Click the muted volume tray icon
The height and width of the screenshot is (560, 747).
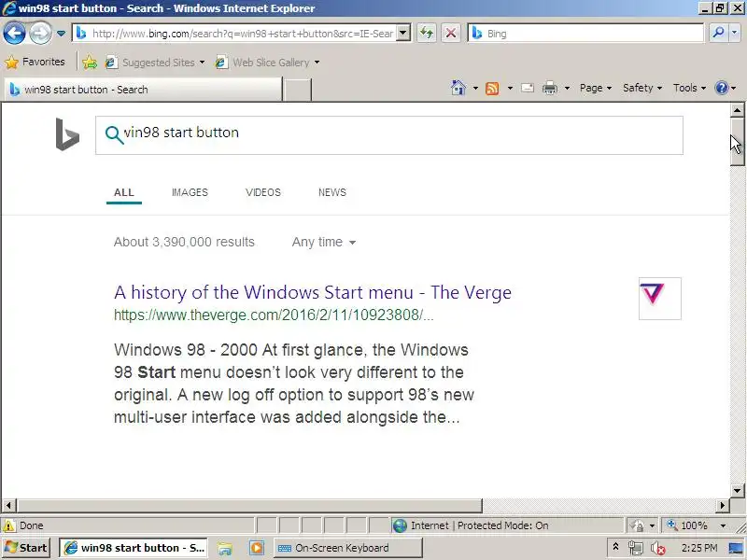tap(657, 549)
